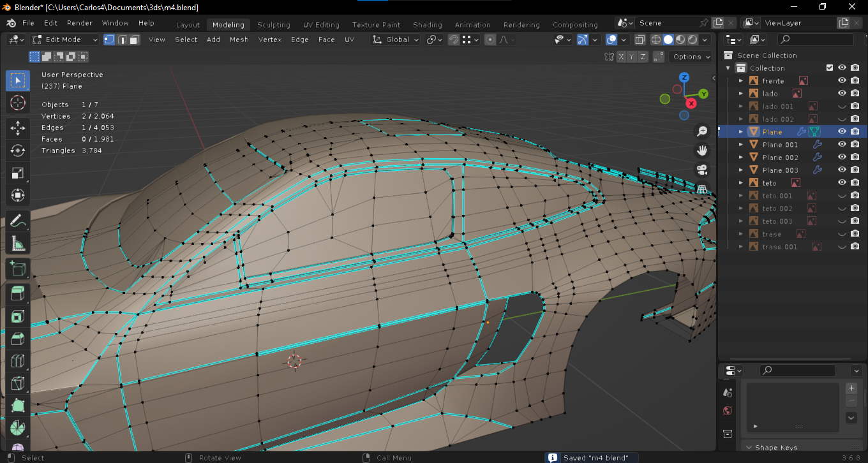Activate the Annotate tool
868x463 pixels.
point(18,221)
